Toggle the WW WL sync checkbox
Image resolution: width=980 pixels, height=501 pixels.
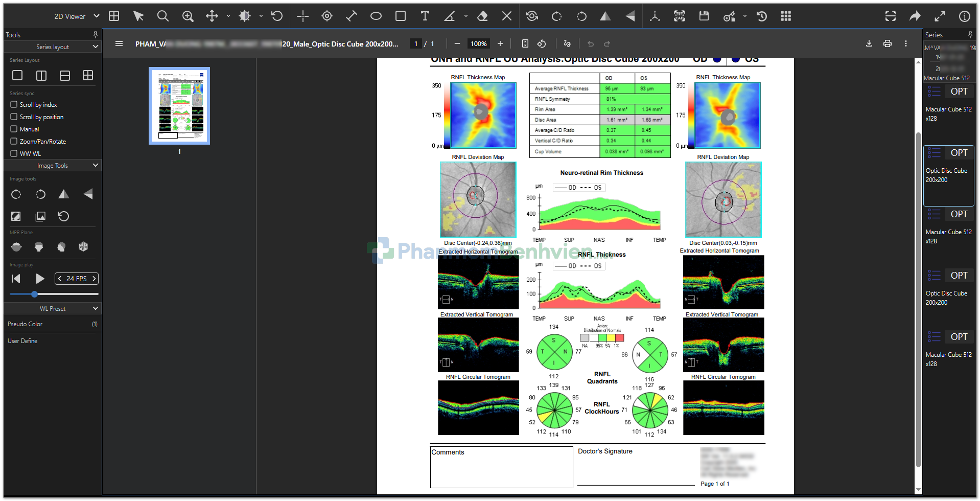(x=14, y=153)
